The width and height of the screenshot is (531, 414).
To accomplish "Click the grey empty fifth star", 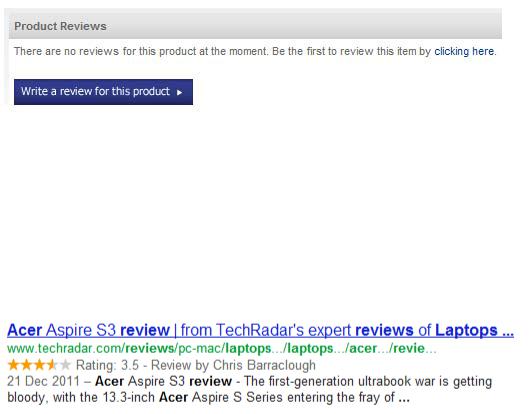I will pyautogui.click(x=65, y=365).
